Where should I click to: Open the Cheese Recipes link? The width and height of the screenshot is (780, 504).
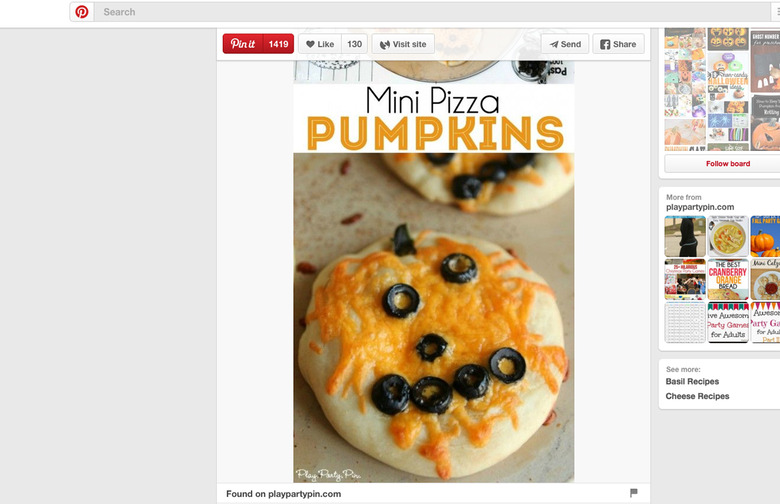(x=697, y=396)
